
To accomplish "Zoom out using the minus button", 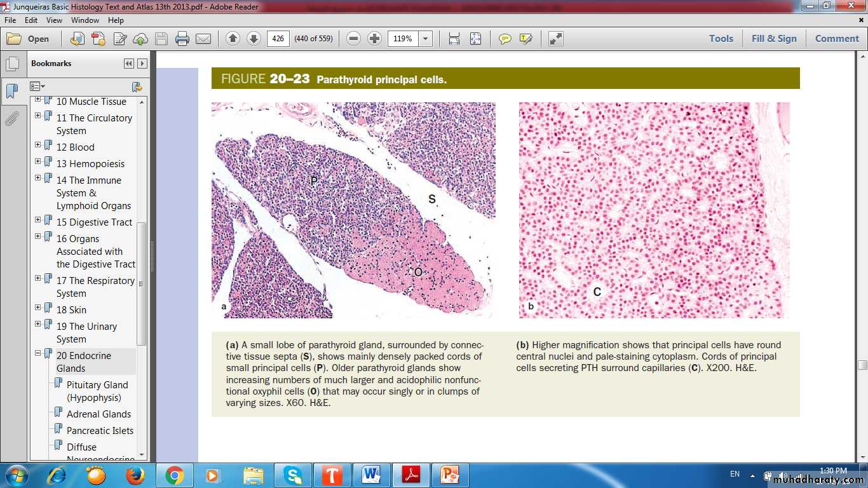I will coord(354,39).
